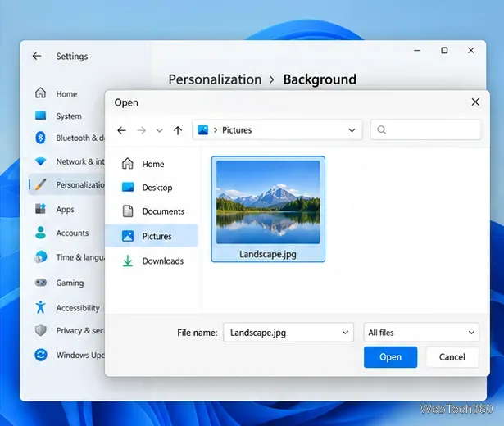The image size is (504, 426).
Task: Navigate back in the Open dialog
Action: pos(121,130)
